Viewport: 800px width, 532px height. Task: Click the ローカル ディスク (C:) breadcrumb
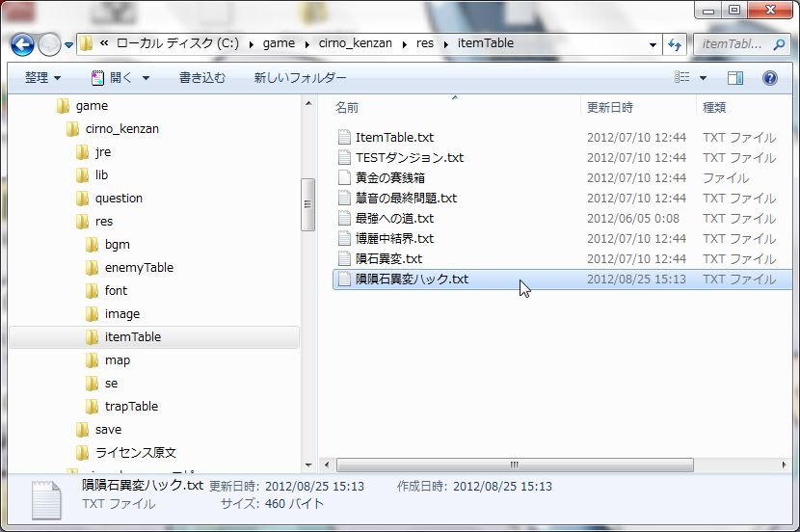click(x=177, y=44)
